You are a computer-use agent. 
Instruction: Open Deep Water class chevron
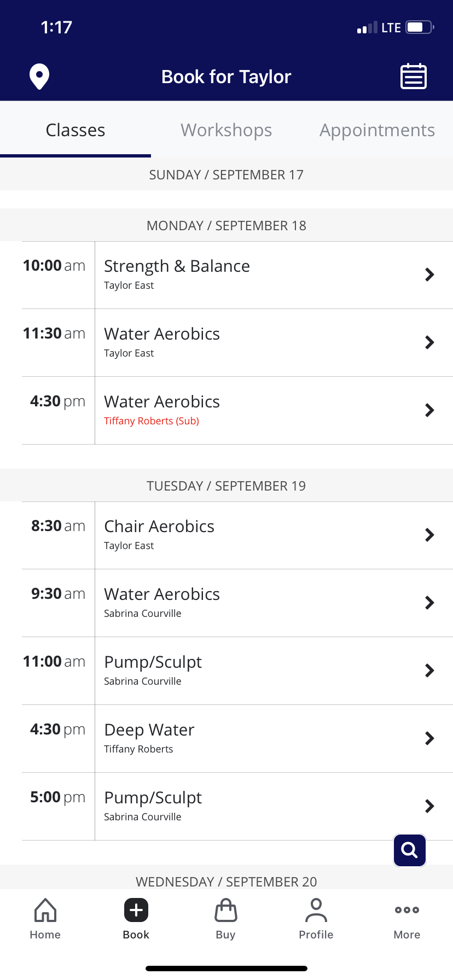coord(429,738)
